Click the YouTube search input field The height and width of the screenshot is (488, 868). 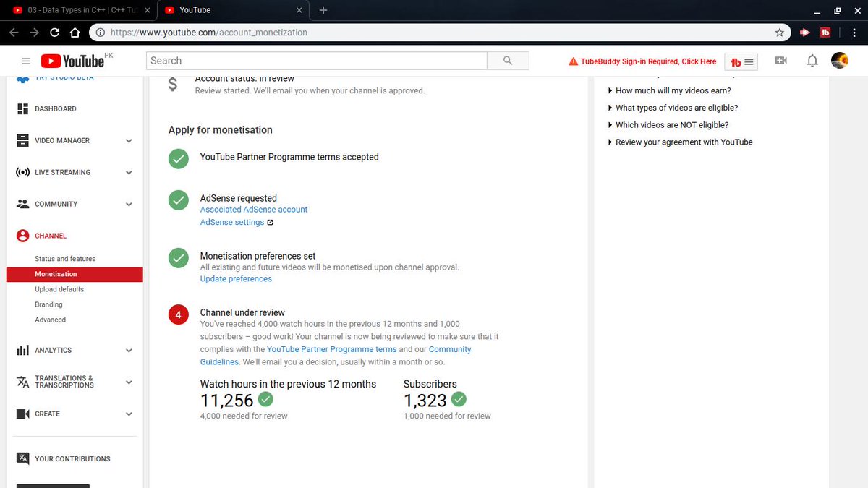317,61
